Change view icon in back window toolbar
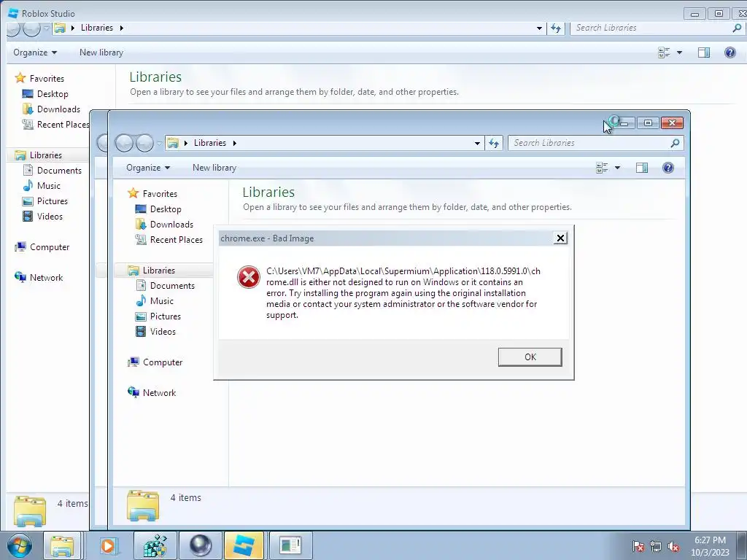 [664, 52]
